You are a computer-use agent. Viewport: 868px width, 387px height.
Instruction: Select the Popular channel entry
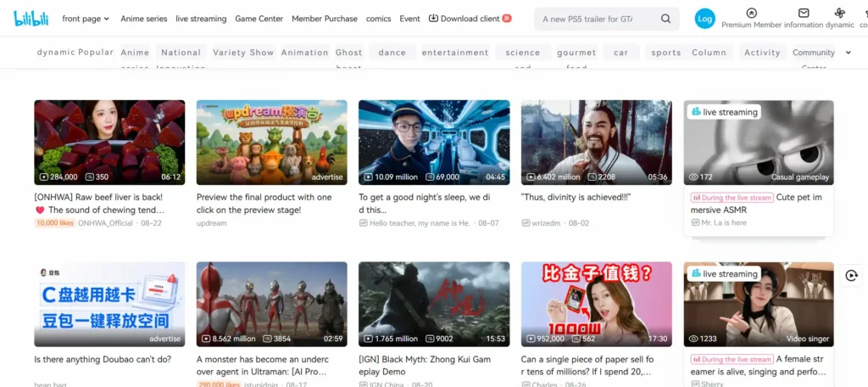(x=96, y=52)
